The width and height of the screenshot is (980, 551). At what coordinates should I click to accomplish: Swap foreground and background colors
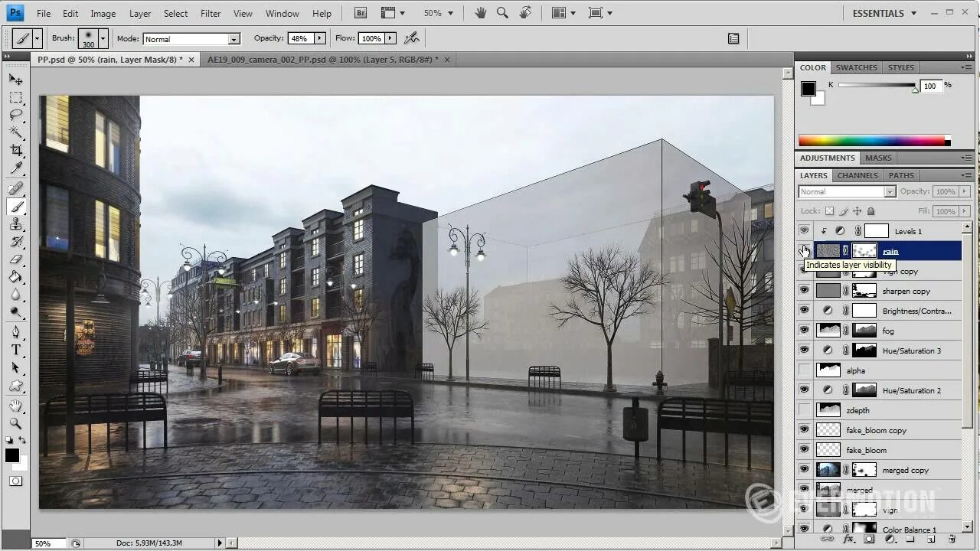pyautogui.click(x=22, y=440)
